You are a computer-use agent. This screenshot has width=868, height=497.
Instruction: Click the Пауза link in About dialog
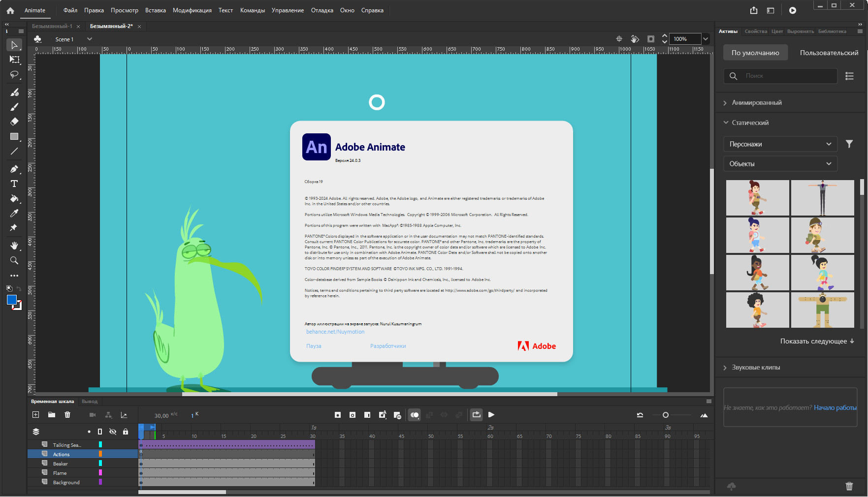tap(314, 346)
